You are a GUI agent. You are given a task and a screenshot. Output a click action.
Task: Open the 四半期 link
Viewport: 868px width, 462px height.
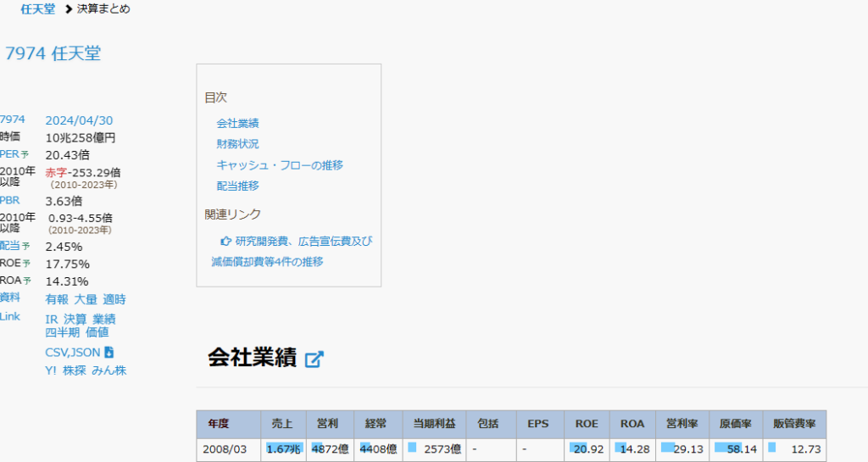coord(63,332)
